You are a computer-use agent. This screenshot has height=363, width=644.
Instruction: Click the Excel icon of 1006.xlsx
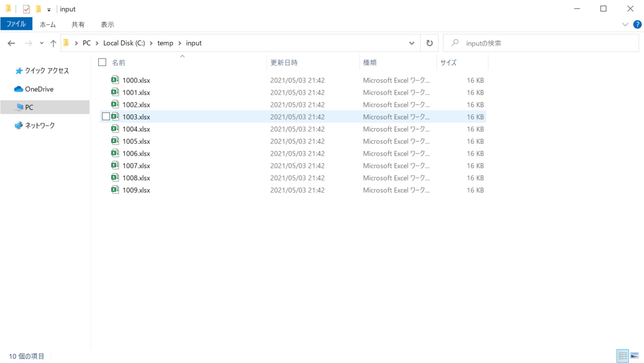pyautogui.click(x=115, y=154)
